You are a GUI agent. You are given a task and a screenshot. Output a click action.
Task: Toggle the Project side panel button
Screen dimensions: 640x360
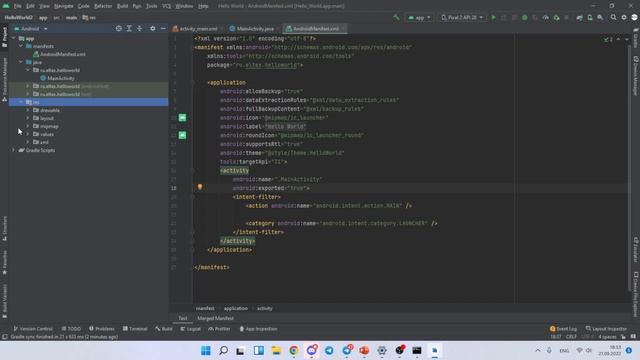point(4,37)
